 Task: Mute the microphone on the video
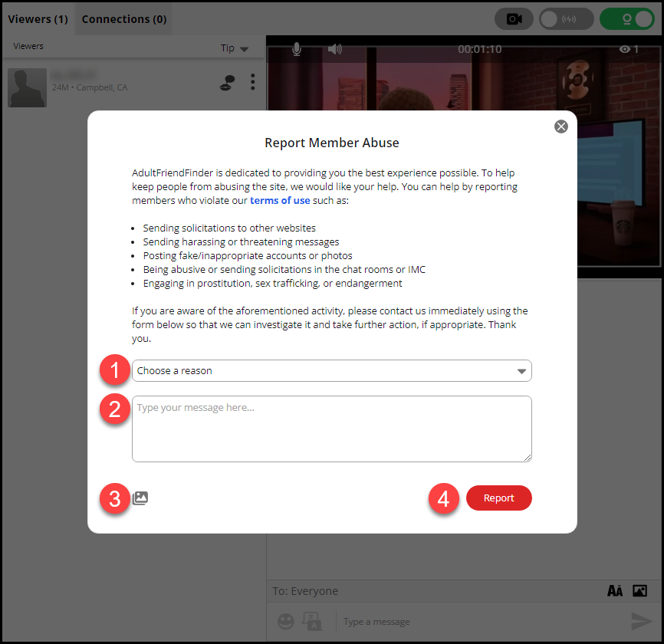pyautogui.click(x=297, y=49)
